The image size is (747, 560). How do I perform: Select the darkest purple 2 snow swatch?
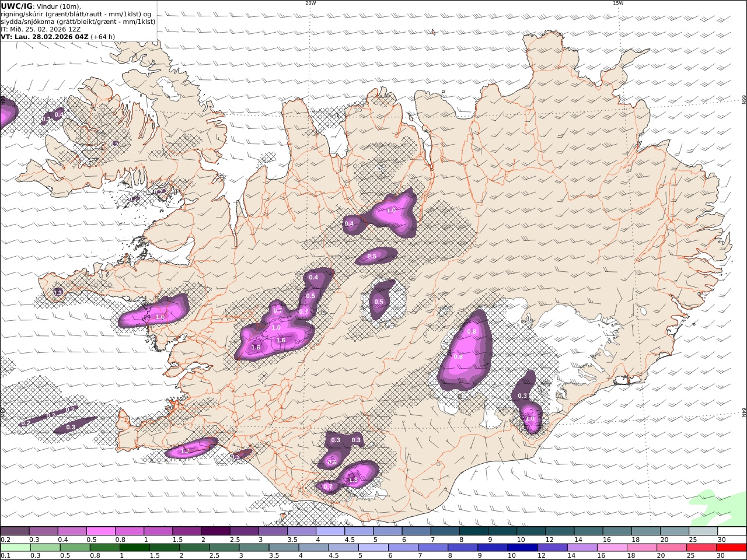[215, 531]
